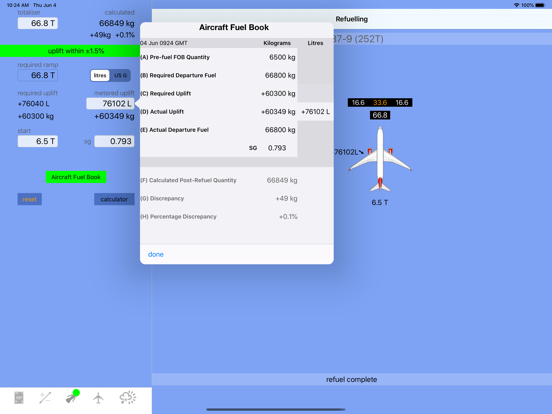Tap the '+76040 L' required uplift value
Image resolution: width=552 pixels, height=414 pixels.
pos(33,104)
